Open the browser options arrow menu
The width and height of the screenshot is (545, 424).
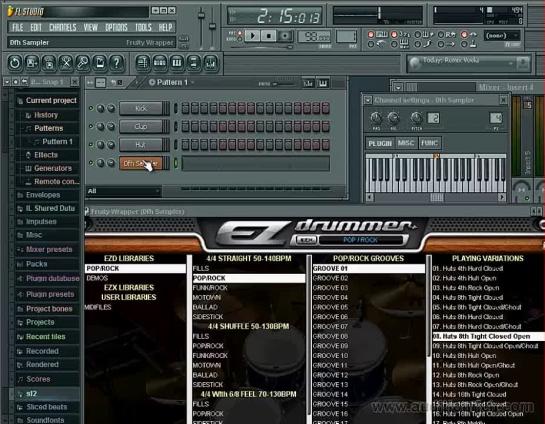[x=7, y=82]
